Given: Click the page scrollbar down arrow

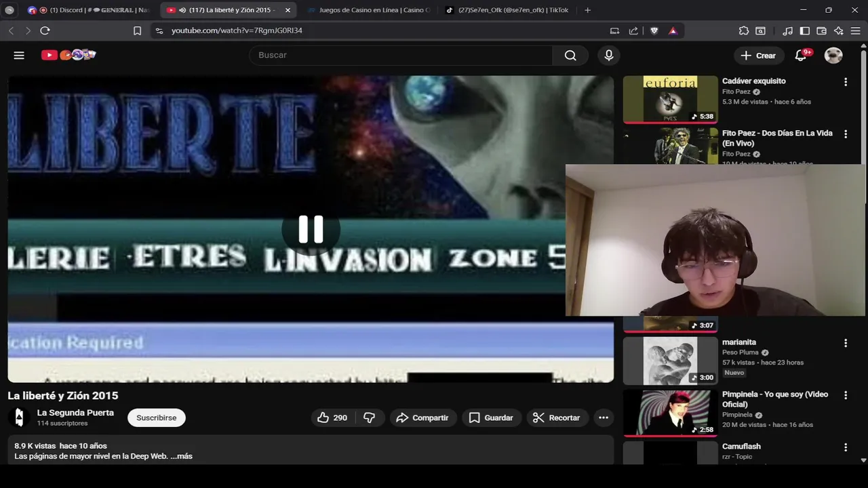Looking at the screenshot, I should (863, 460).
